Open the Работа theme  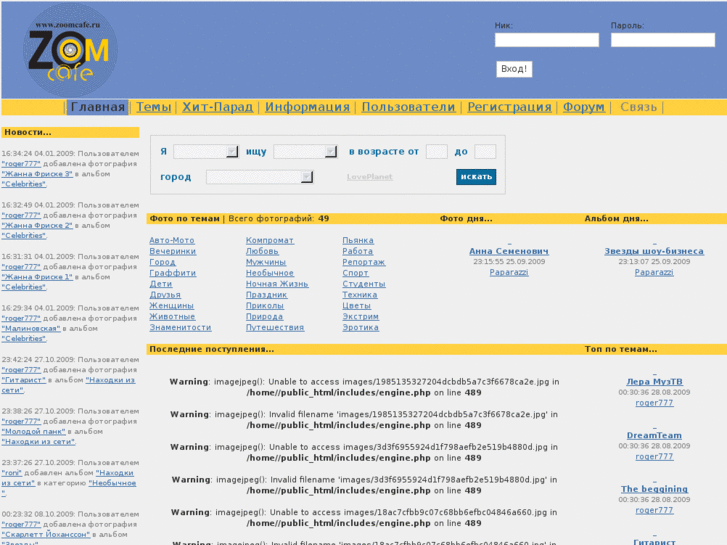(357, 251)
